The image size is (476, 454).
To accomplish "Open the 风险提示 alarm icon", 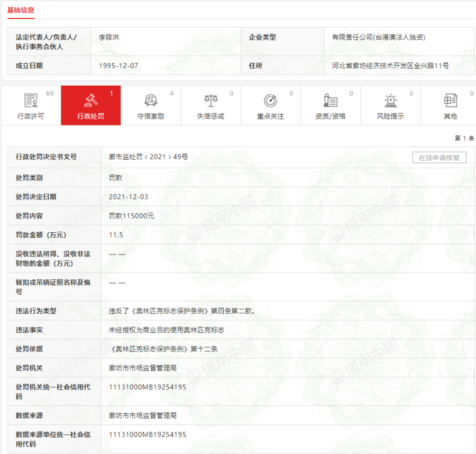I will click(390, 101).
